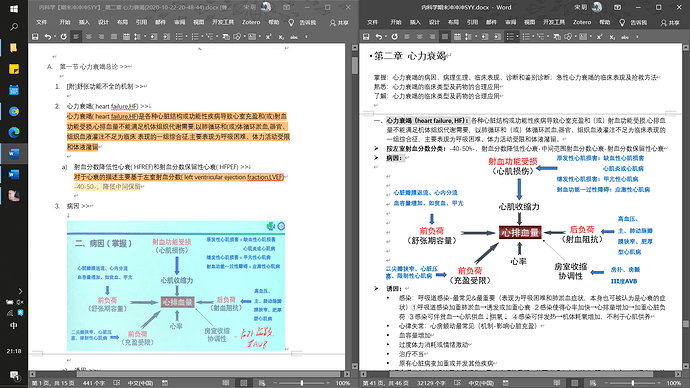Click 告诉我 lightbulb in right window
The width and height of the screenshot is (690, 388).
pos(622,22)
